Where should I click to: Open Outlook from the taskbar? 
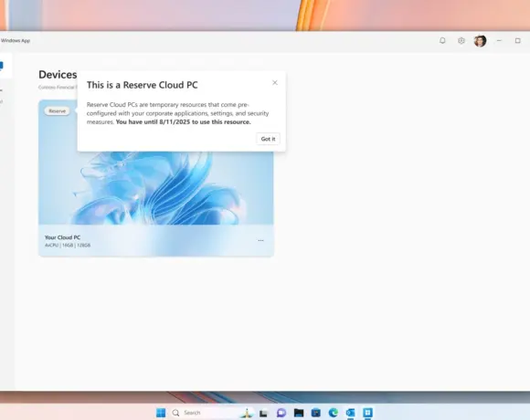pyautogui.click(x=351, y=413)
